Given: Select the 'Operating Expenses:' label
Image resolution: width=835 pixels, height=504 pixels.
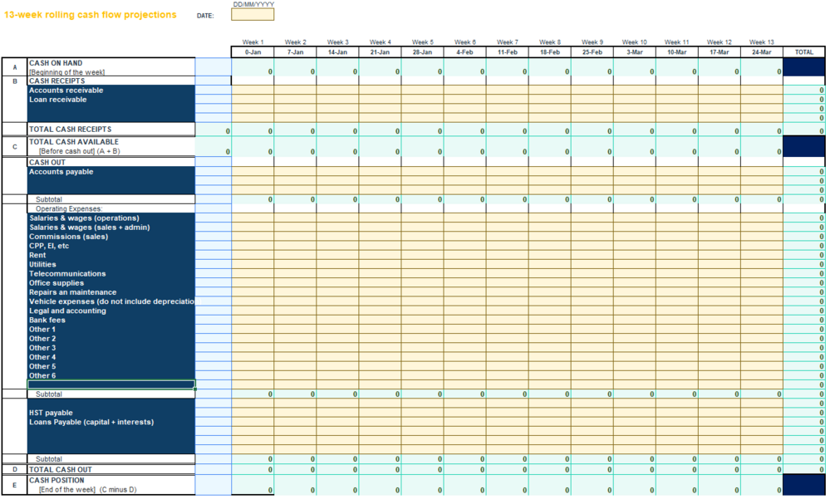Looking at the screenshot, I should tap(69, 208).
